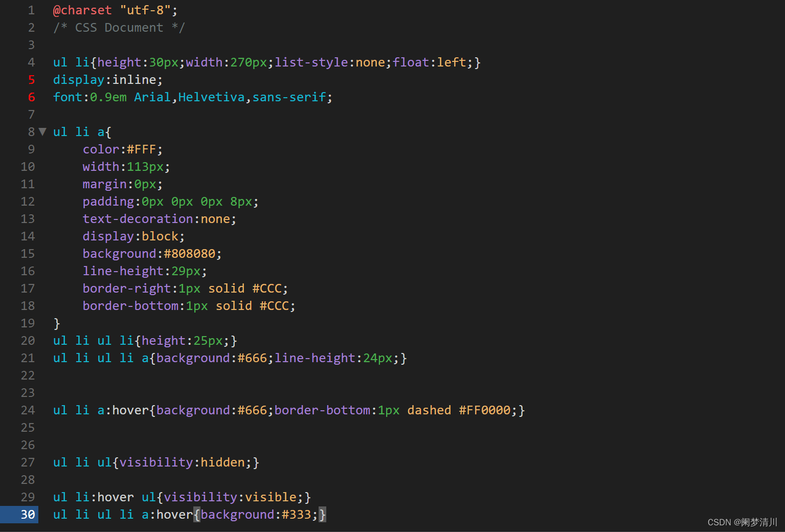The image size is (785, 532).
Task: Click float:left on line 4
Action: coord(430,62)
